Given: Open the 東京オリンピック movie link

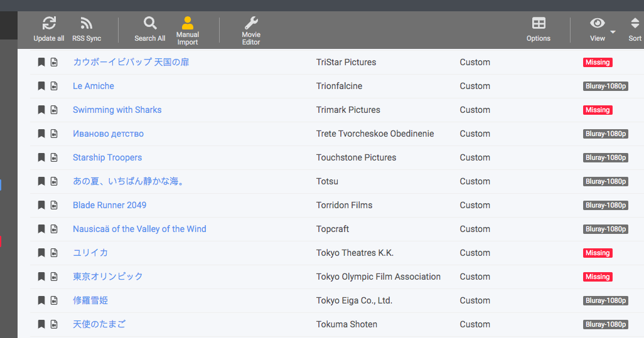Looking at the screenshot, I should click(107, 277).
